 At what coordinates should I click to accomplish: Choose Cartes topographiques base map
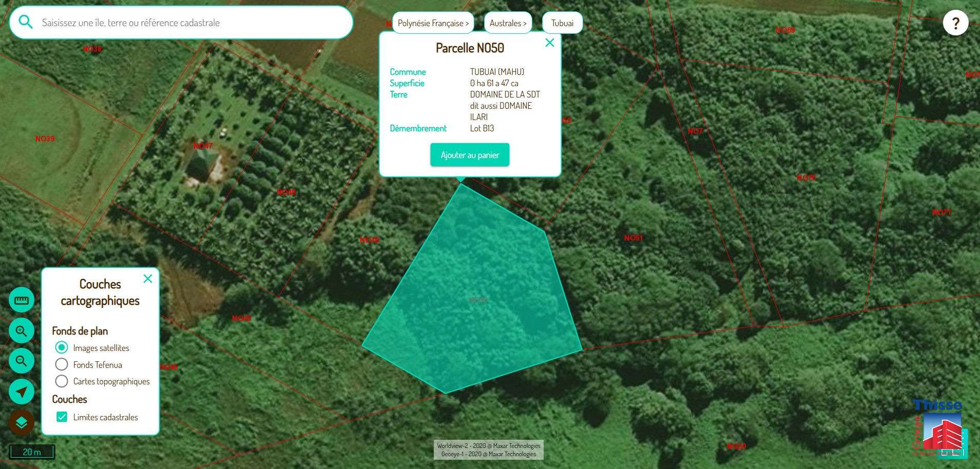click(x=62, y=381)
